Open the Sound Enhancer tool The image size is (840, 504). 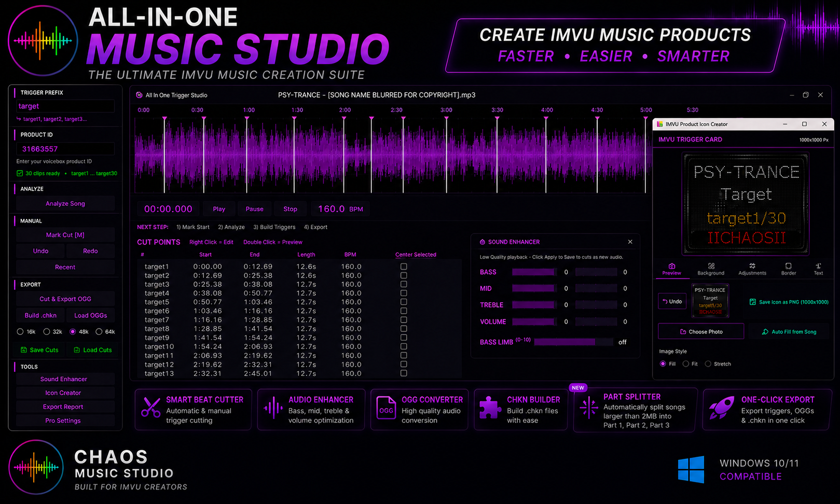tap(65, 379)
